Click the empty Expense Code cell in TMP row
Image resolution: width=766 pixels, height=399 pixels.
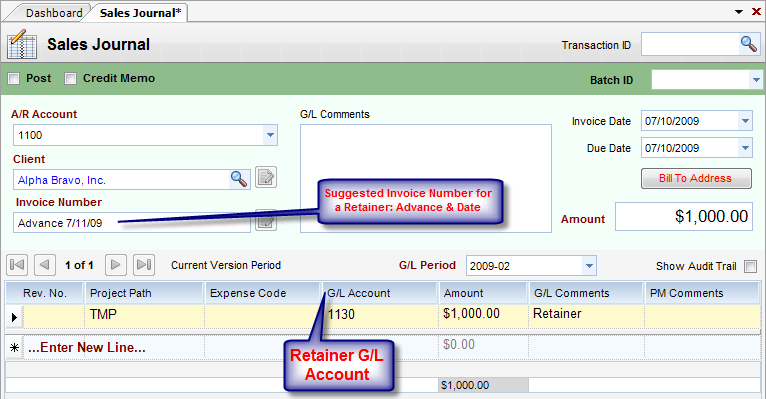click(263, 316)
